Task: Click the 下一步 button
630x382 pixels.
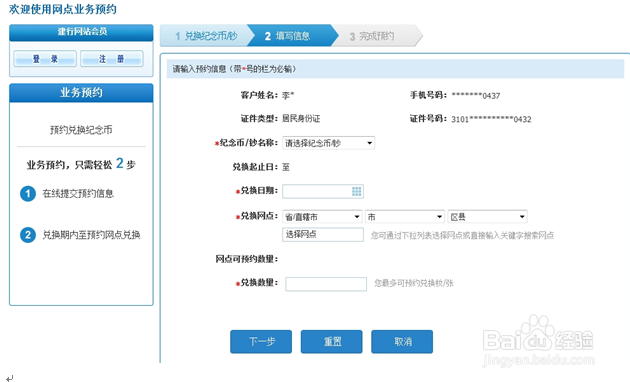Action: coord(261,342)
